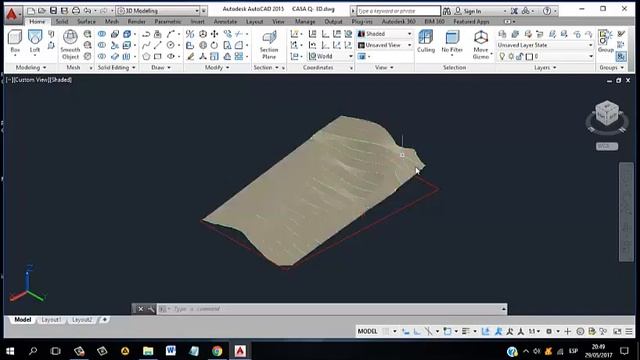Viewport: 640px width, 360px height.
Task: Click the Plot printer icon
Action: tap(76, 11)
